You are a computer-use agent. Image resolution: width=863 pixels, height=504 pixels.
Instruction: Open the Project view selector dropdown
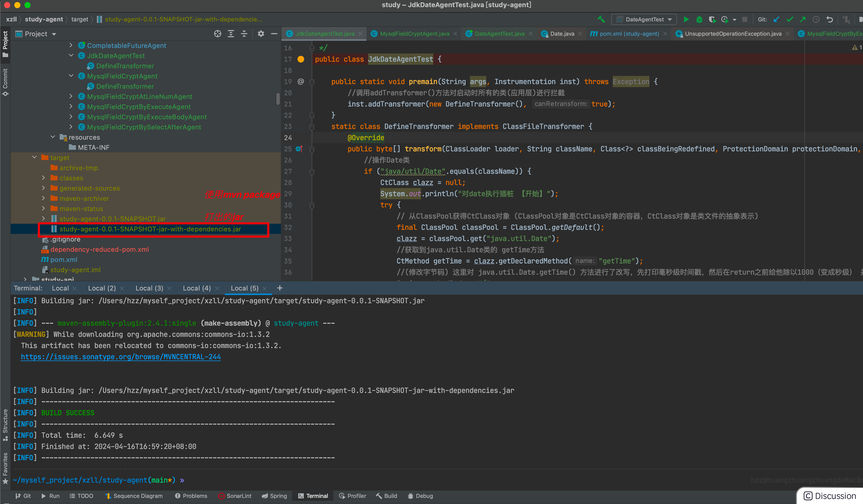coord(36,34)
